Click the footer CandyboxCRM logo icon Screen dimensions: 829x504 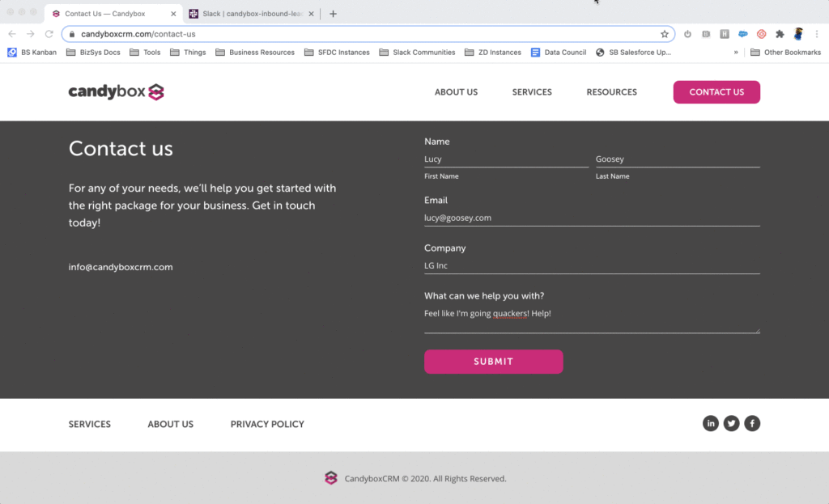point(331,478)
